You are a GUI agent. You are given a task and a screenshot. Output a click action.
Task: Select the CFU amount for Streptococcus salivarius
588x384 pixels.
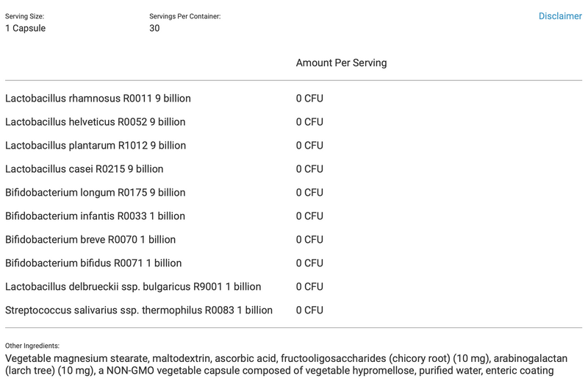point(309,310)
